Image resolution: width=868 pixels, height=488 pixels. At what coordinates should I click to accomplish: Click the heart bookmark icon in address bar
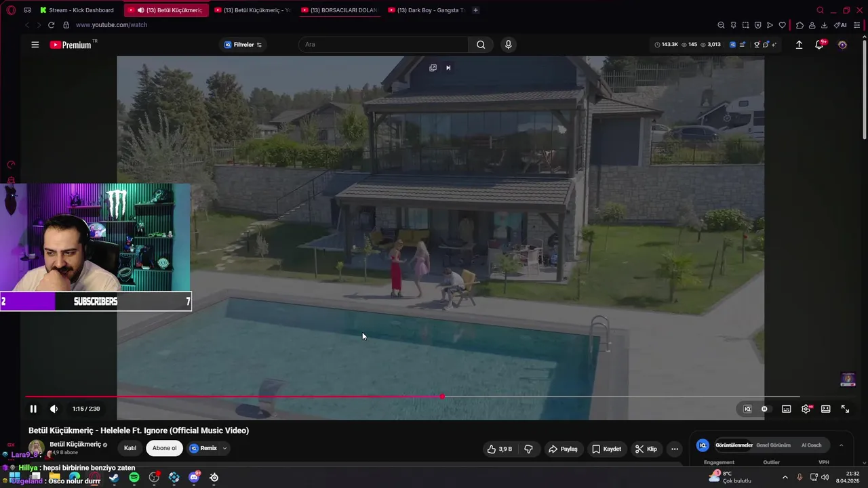pyautogui.click(x=782, y=25)
